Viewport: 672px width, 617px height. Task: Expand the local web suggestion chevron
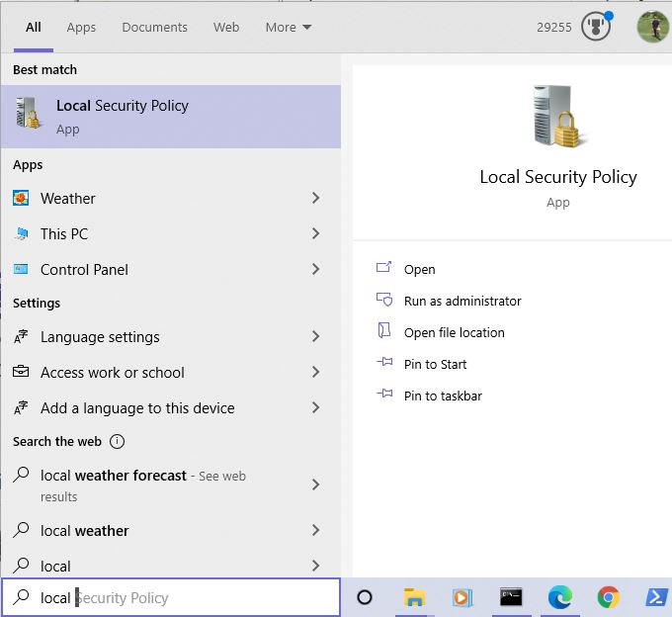point(316,566)
